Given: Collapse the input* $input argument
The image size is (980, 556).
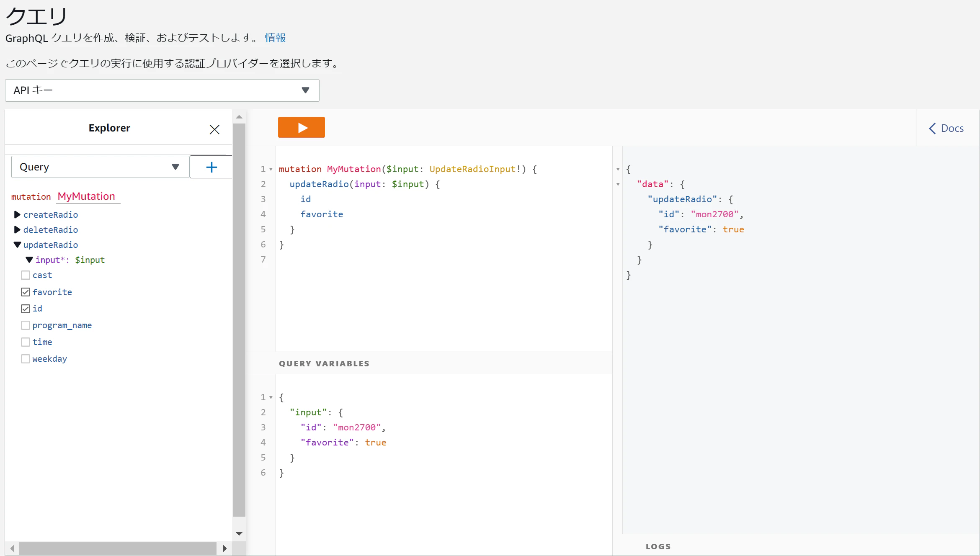Looking at the screenshot, I should click(x=29, y=260).
